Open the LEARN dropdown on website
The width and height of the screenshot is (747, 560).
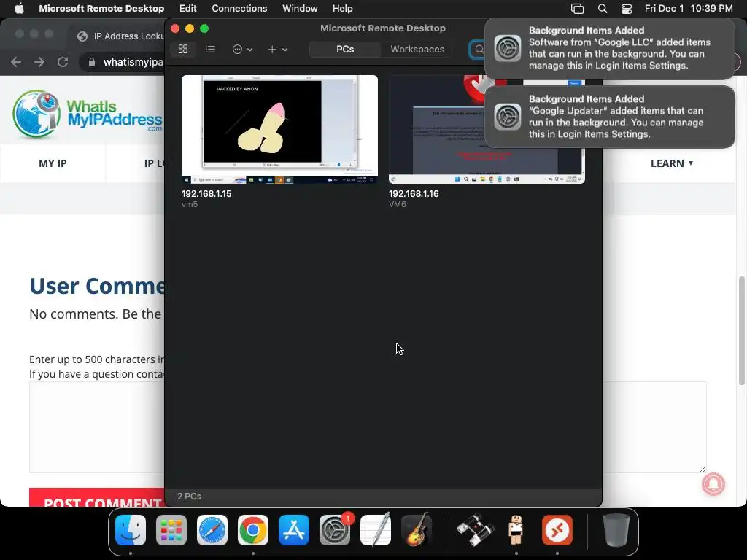[672, 163]
